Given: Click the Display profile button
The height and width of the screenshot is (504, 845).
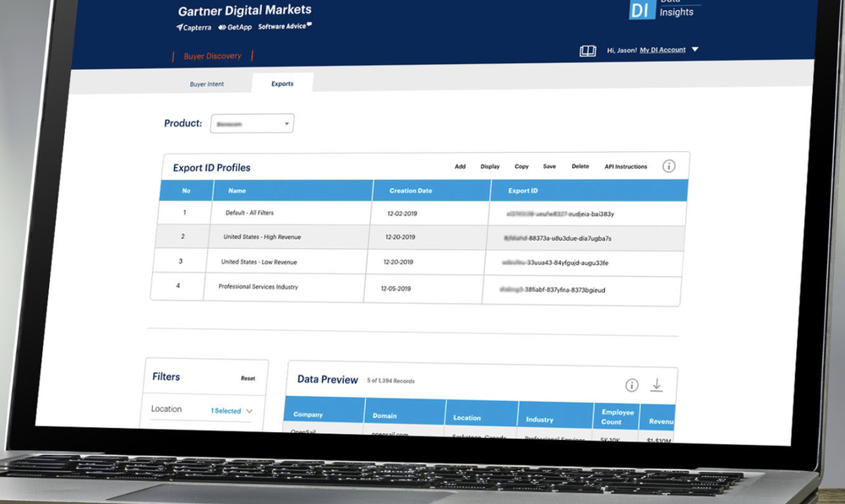Looking at the screenshot, I should point(490,166).
